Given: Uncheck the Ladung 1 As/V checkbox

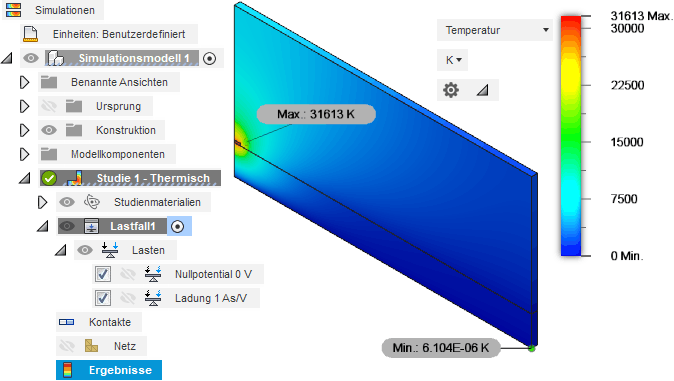Looking at the screenshot, I should pos(103,298).
